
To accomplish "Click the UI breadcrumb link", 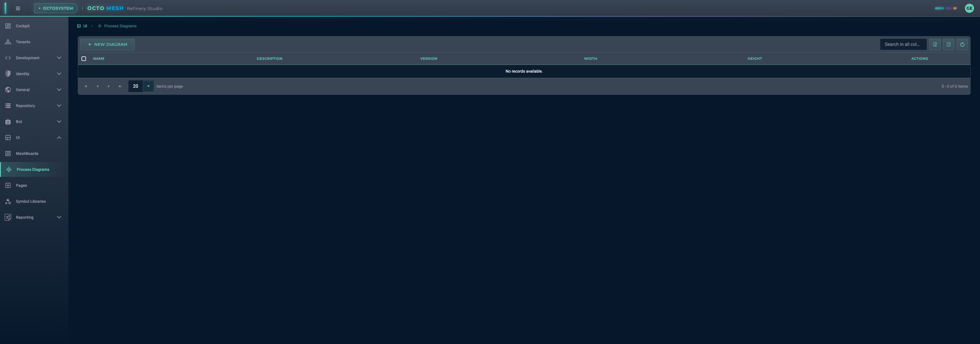I will [x=85, y=26].
